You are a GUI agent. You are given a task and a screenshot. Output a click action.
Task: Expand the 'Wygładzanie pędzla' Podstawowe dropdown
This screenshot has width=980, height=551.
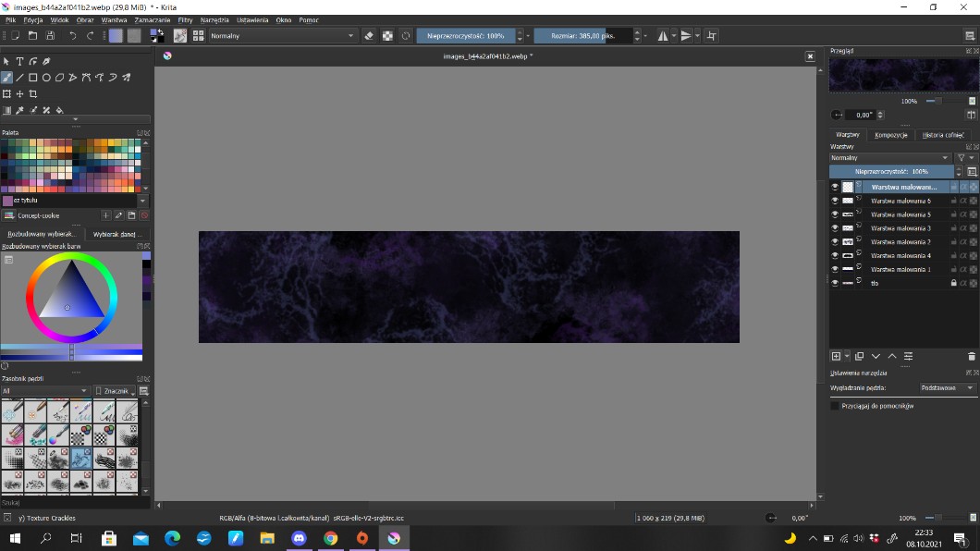(x=947, y=388)
